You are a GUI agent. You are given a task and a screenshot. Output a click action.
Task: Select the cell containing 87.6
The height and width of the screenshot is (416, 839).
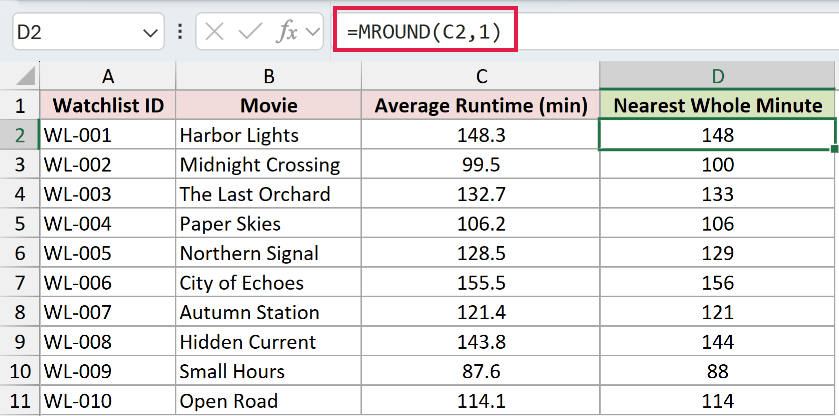(x=481, y=370)
